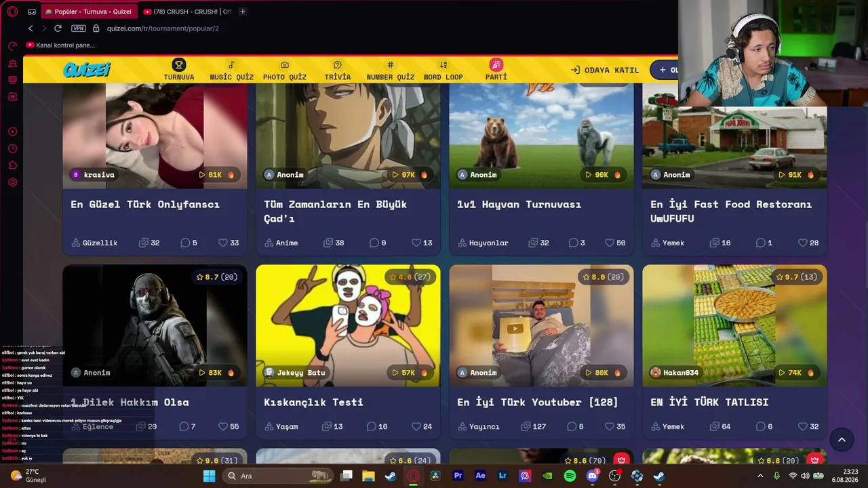The height and width of the screenshot is (488, 868).
Task: Open the Number Quiz section
Action: [x=391, y=70]
